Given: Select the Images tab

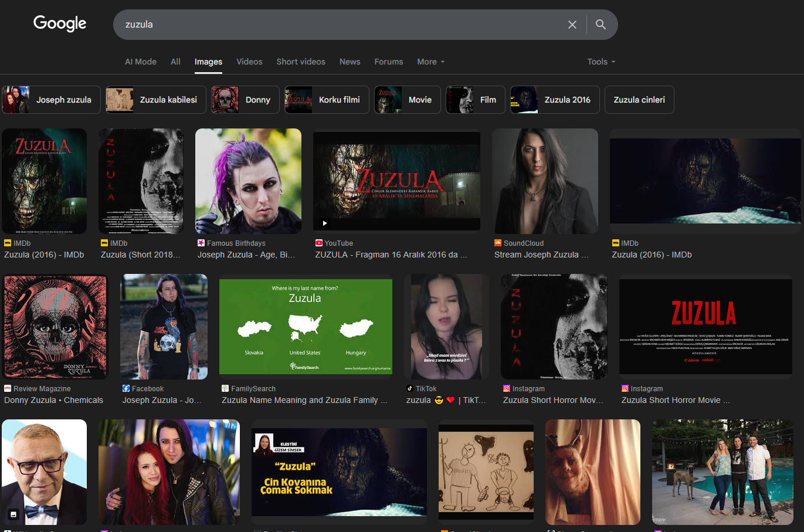Looking at the screenshot, I should 208,62.
